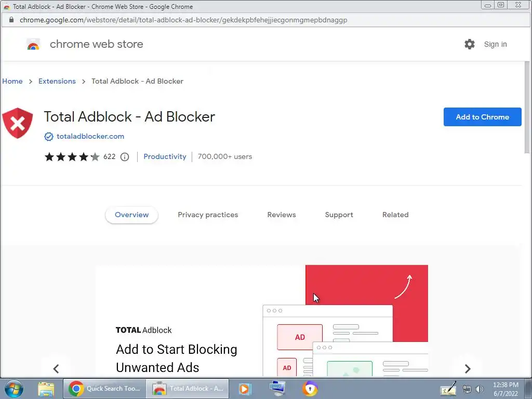Viewport: 532px width, 399px height.
Task: Open the Support tab
Action: (339, 215)
